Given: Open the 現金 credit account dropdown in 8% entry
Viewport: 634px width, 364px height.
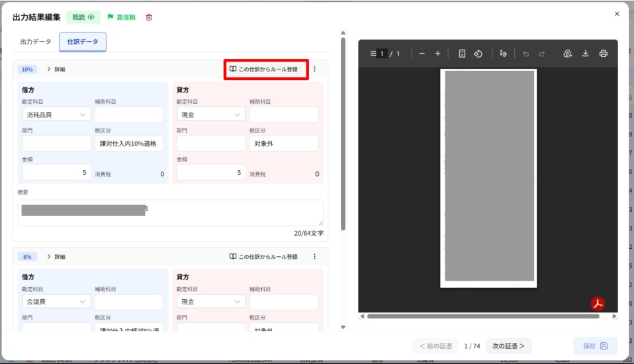Looking at the screenshot, I should coord(211,302).
